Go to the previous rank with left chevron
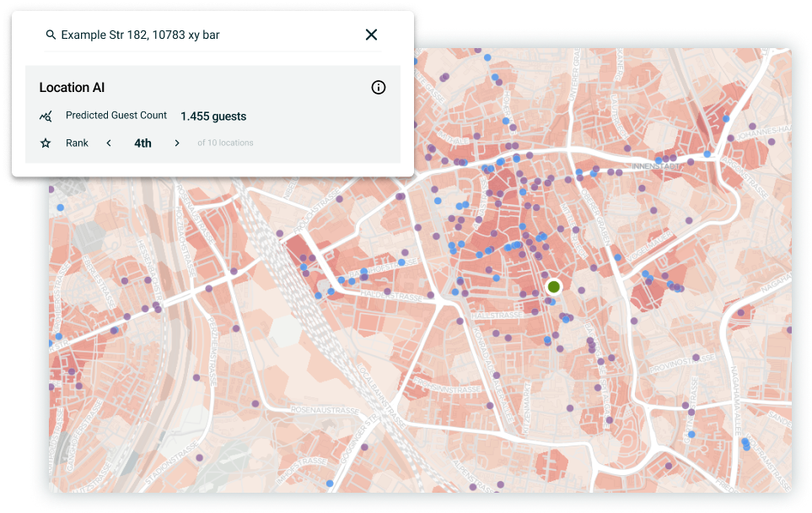 pos(109,143)
